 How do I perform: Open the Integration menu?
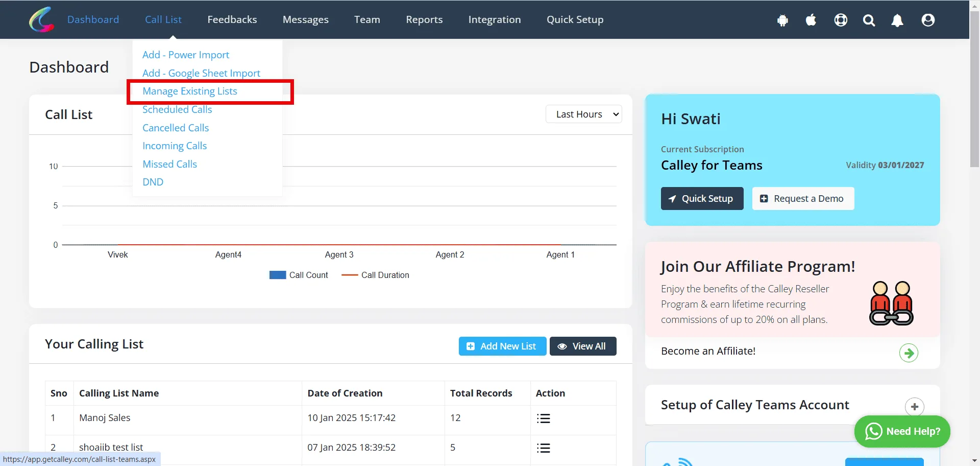click(495, 19)
